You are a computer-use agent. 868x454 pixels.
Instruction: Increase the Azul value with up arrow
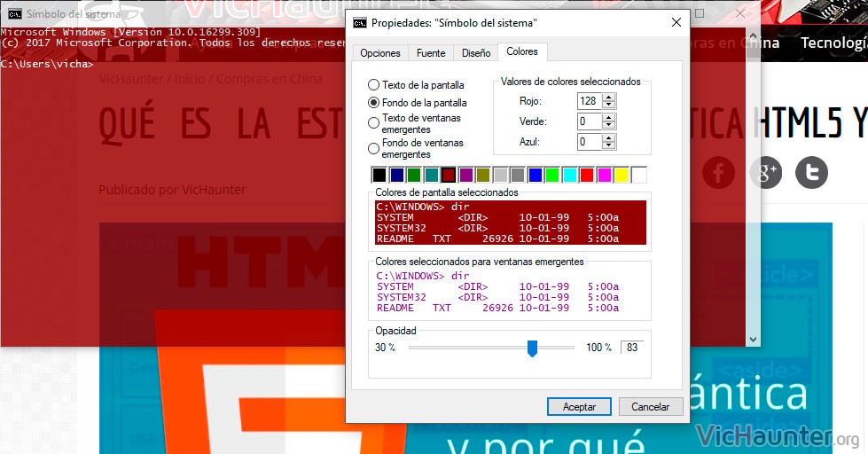pyautogui.click(x=609, y=138)
